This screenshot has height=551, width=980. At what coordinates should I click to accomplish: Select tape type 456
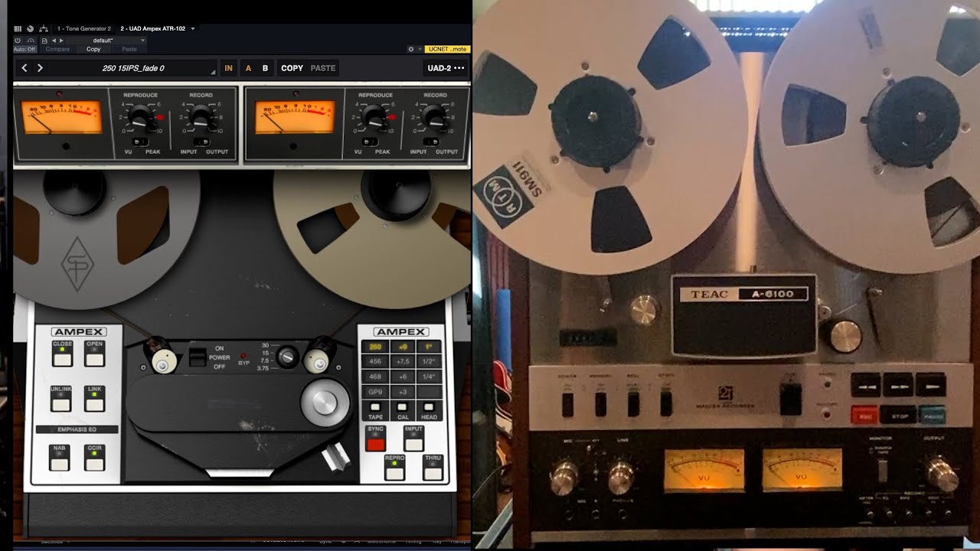(x=375, y=361)
